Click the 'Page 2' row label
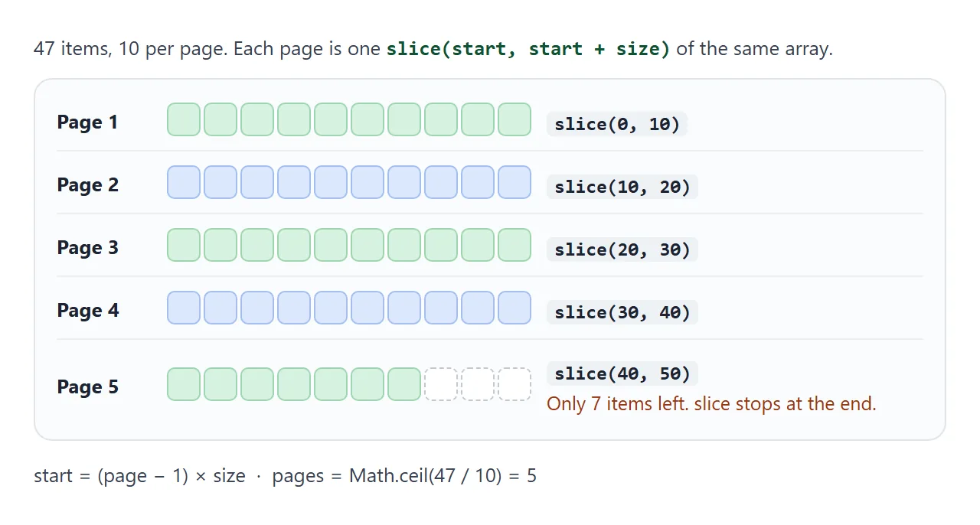This screenshot has width=980, height=525. pos(88,185)
